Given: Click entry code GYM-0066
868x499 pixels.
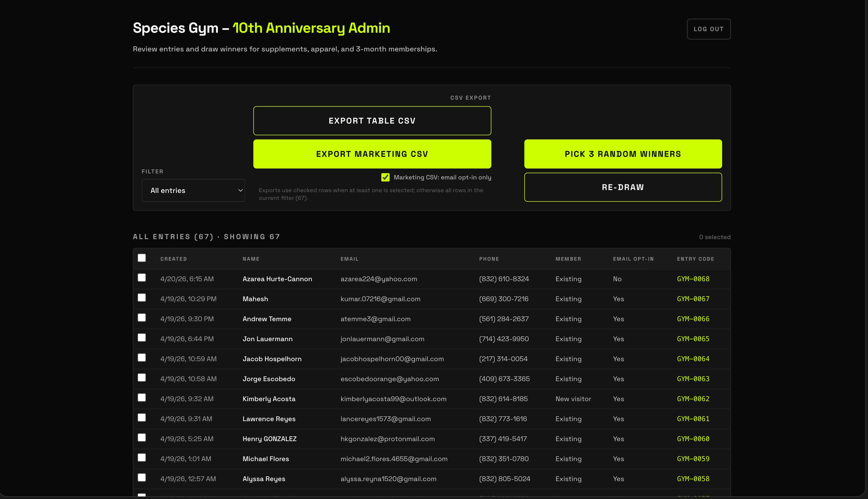Looking at the screenshot, I should (693, 319).
